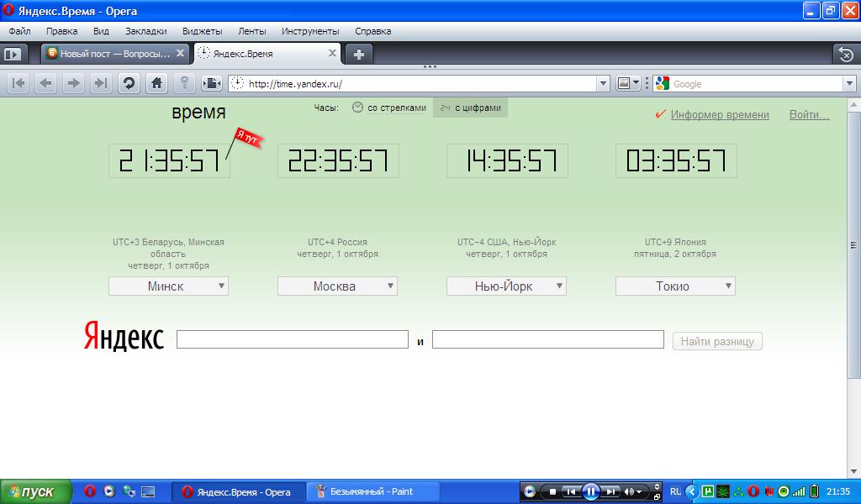This screenshot has height=504, width=861.
Task: Open the Вид menu
Action: coord(101,31)
